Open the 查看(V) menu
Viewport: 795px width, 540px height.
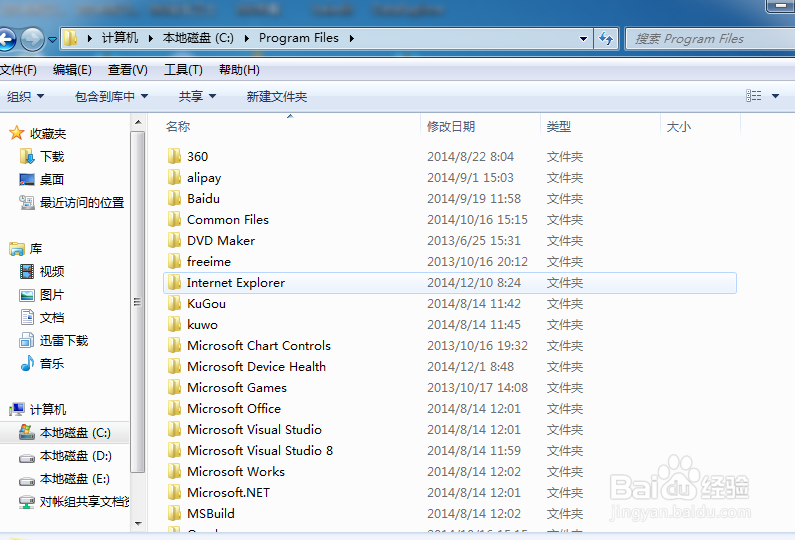coord(128,70)
